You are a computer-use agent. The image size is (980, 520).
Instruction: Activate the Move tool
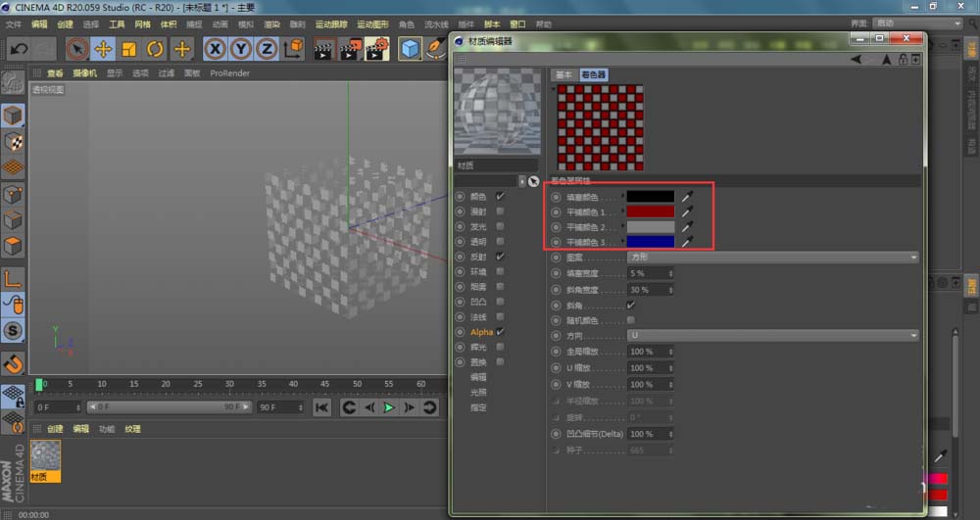pyautogui.click(x=103, y=49)
